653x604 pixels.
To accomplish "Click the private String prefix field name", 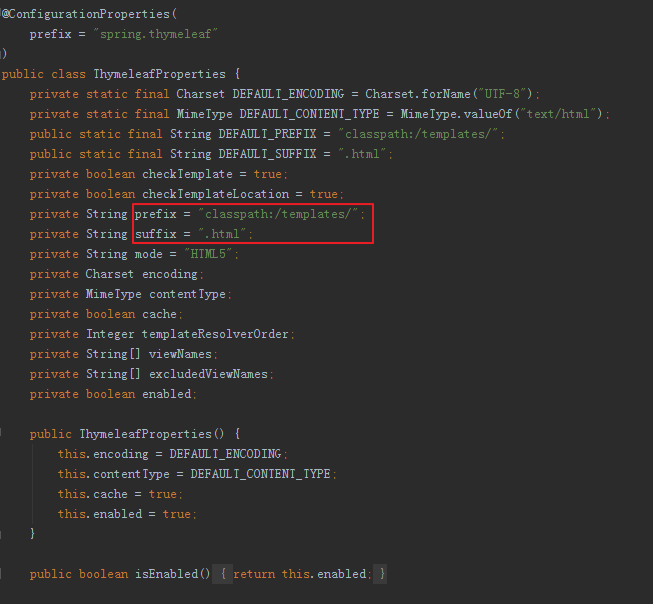I will coord(156,214).
